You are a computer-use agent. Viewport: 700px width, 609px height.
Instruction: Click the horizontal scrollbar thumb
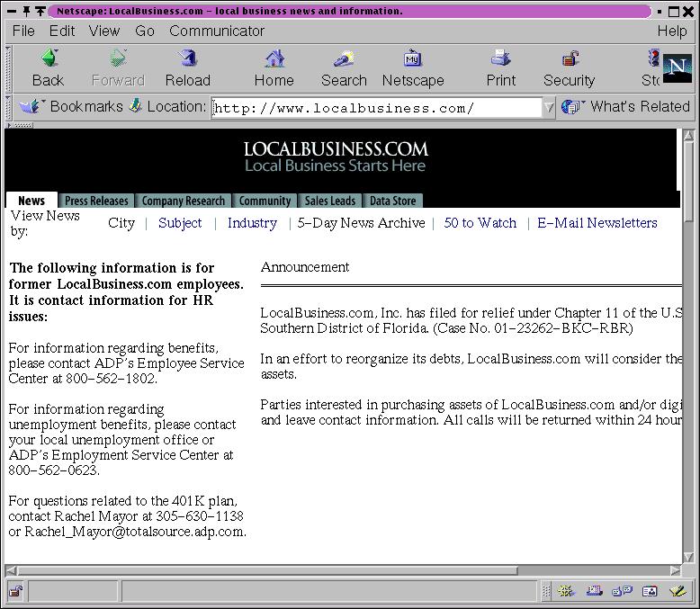(x=268, y=570)
